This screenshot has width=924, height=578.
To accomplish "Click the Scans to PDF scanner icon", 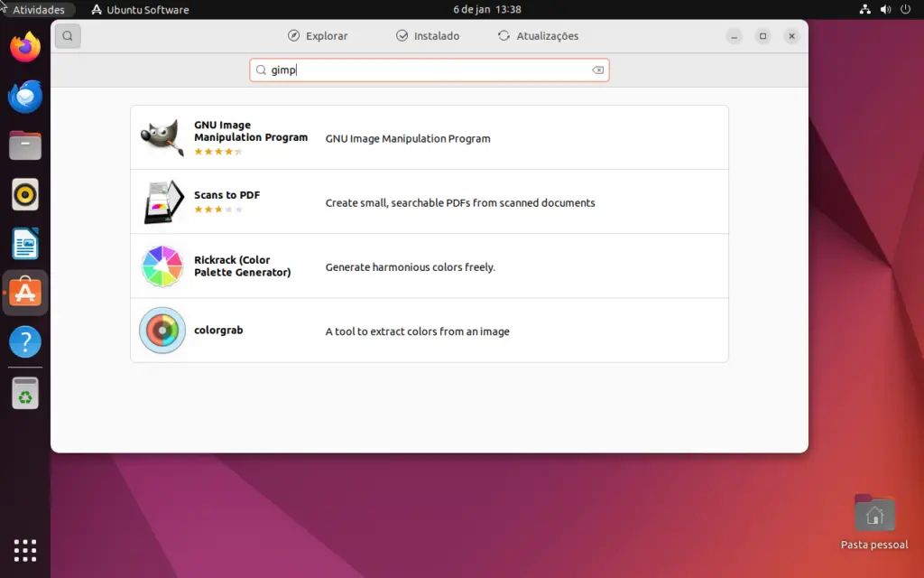I will (162, 200).
